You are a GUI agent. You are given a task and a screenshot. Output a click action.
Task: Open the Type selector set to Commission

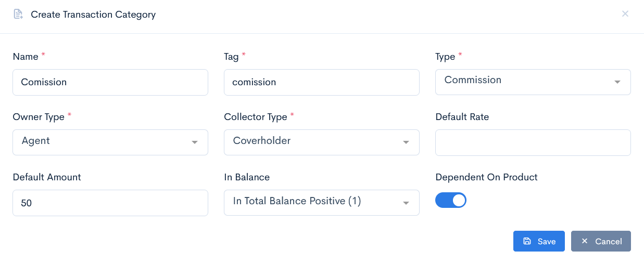coord(533,82)
